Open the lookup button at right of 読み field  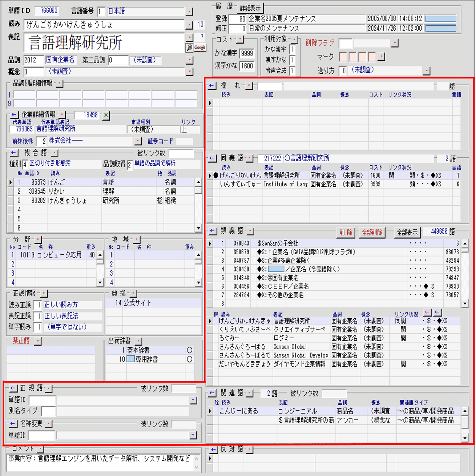pyautogui.click(x=189, y=25)
